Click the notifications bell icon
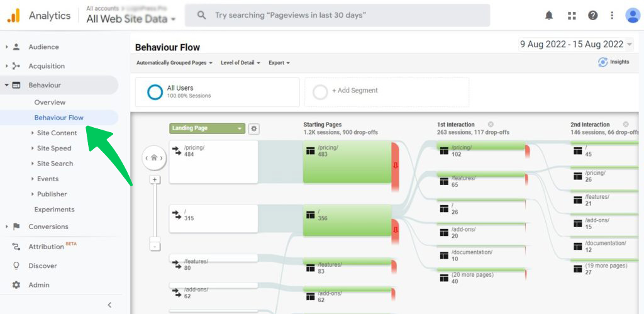 click(x=549, y=15)
